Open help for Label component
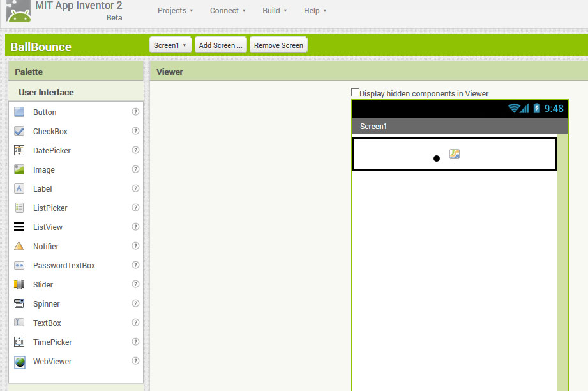The width and height of the screenshot is (588, 391). 135,188
